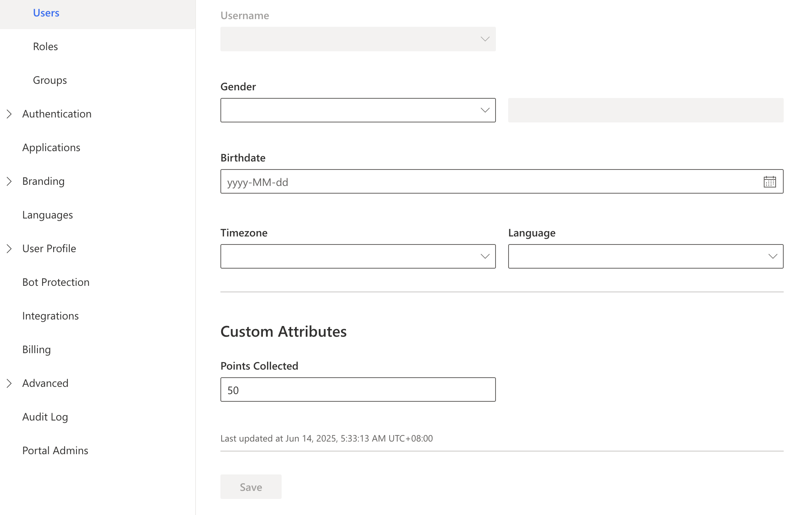Viewport: 812px width, 515px height.
Task: Focus the Points Collected input field
Action: coord(358,390)
